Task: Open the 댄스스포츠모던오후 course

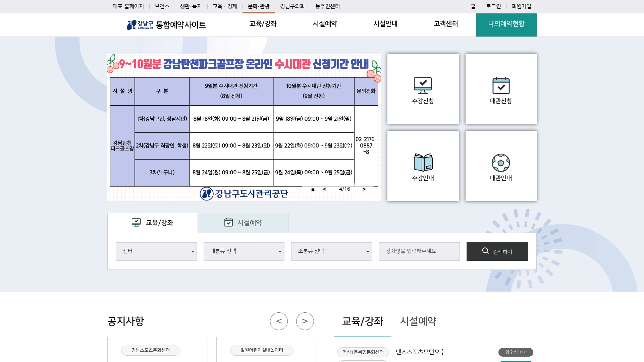Action: coord(420,352)
